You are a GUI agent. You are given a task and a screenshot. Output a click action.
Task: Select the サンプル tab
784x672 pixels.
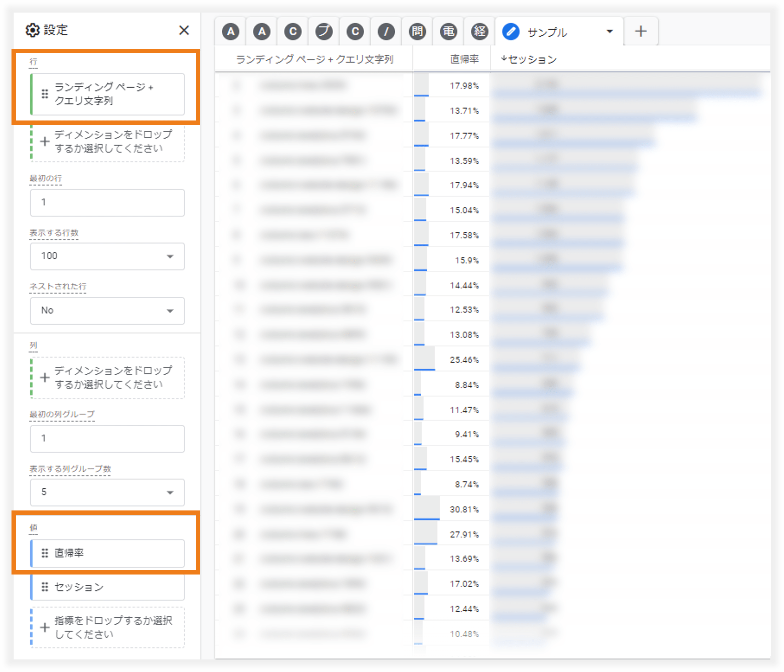[559, 31]
